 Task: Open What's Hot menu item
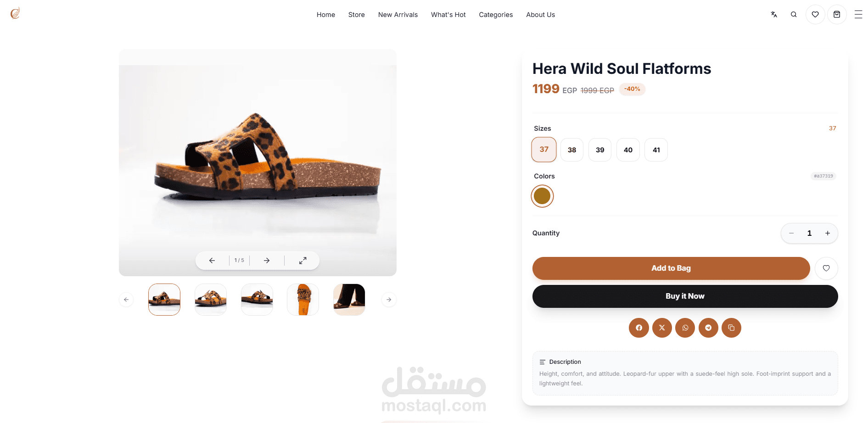pos(448,15)
